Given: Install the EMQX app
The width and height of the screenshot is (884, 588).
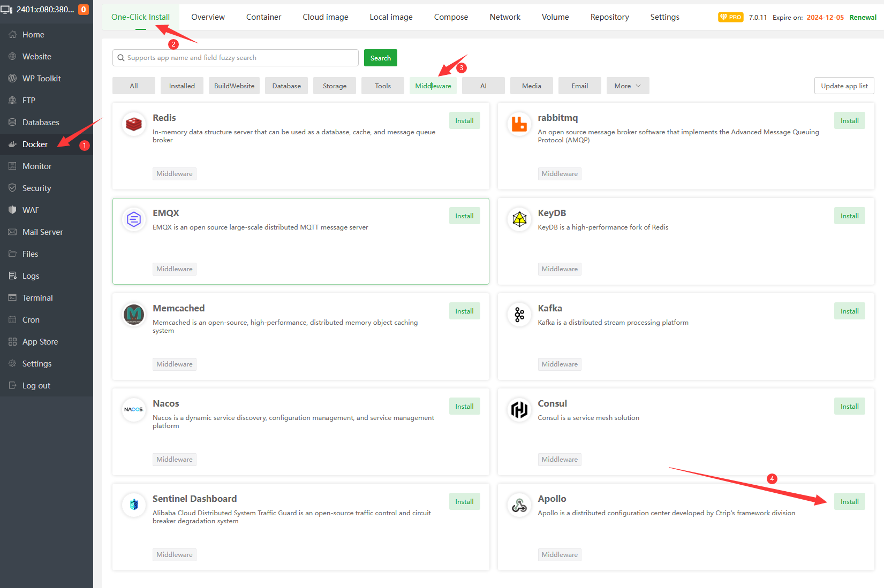Looking at the screenshot, I should [x=464, y=216].
